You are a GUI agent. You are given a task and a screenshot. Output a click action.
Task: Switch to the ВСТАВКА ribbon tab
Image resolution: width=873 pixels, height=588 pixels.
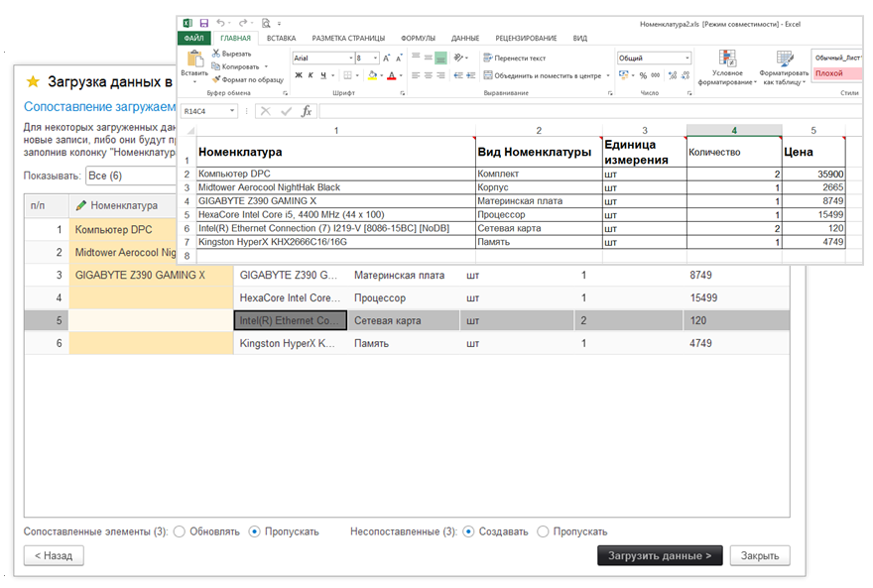(x=281, y=38)
